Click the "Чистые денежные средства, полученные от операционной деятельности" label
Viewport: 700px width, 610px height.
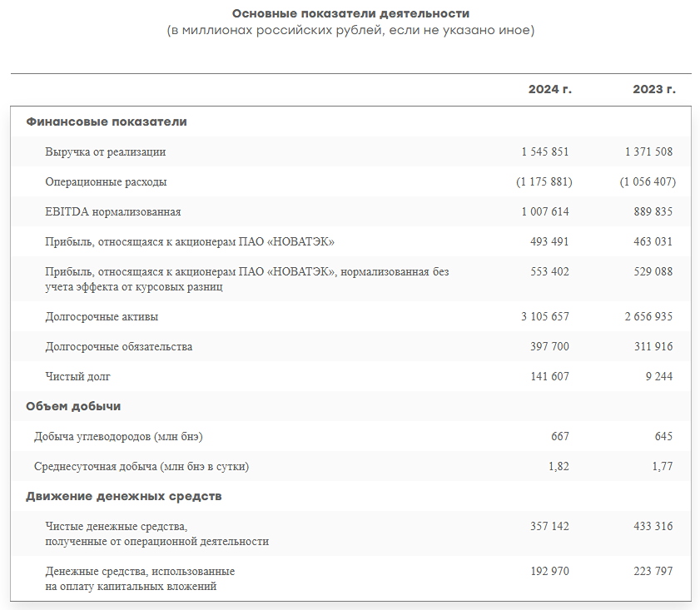[x=156, y=534]
